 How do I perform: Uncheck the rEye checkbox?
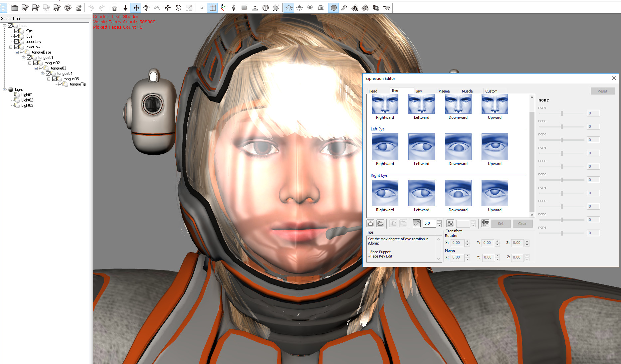click(x=17, y=31)
